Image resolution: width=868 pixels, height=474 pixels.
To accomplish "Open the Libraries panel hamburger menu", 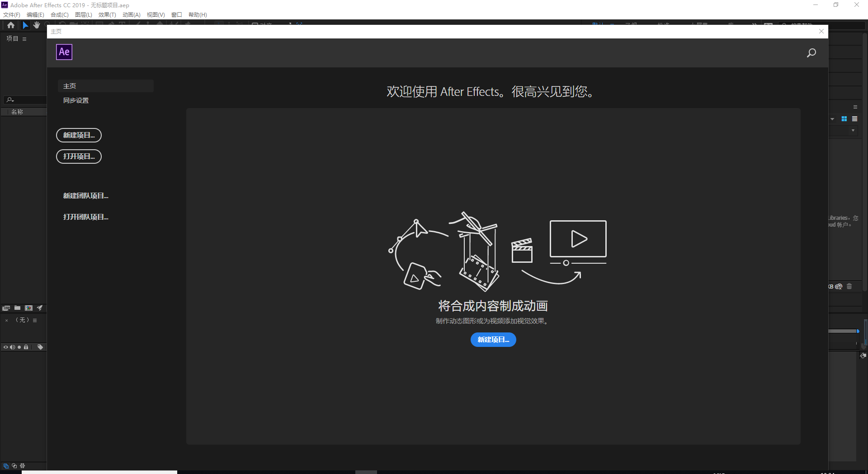I will [855, 107].
